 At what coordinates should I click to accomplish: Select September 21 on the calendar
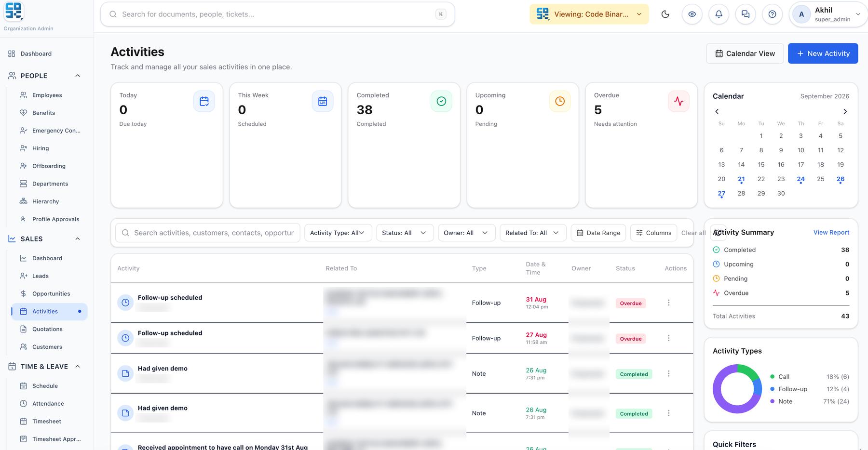[741, 179]
